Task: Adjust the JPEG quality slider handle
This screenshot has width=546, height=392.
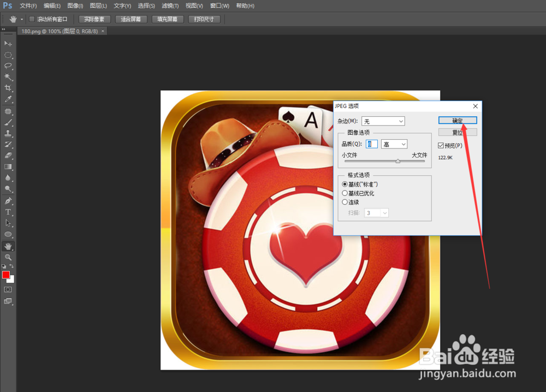Action: click(397, 161)
